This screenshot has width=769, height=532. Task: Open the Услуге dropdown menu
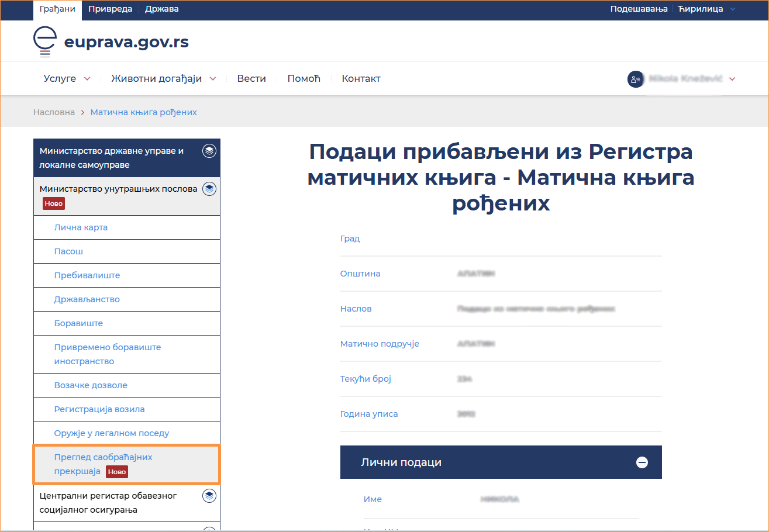(x=67, y=79)
